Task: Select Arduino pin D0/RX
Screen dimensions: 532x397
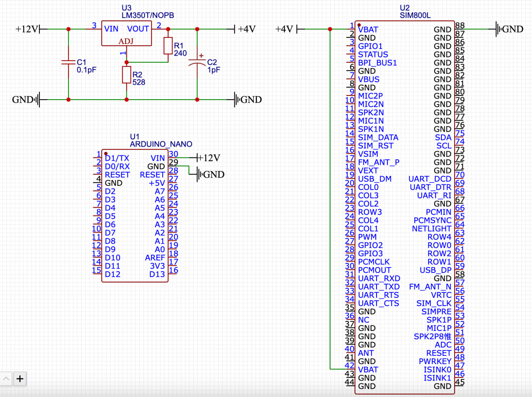Action: coord(117,167)
